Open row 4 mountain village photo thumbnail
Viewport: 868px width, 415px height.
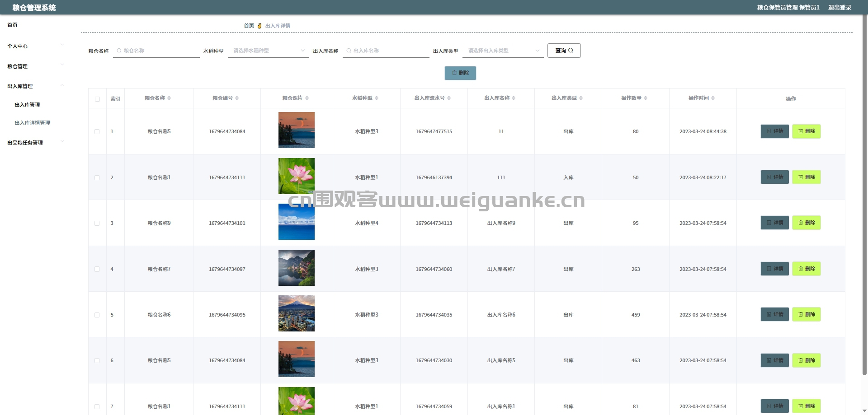[297, 268]
